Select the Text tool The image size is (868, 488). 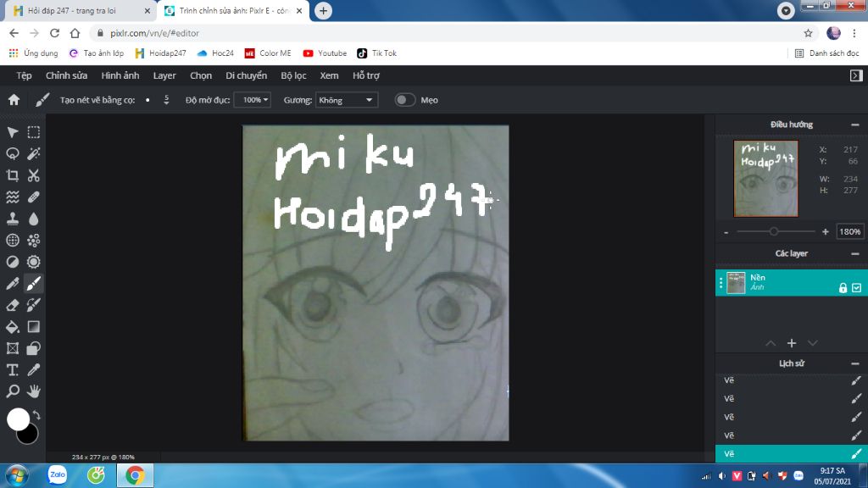(12, 369)
